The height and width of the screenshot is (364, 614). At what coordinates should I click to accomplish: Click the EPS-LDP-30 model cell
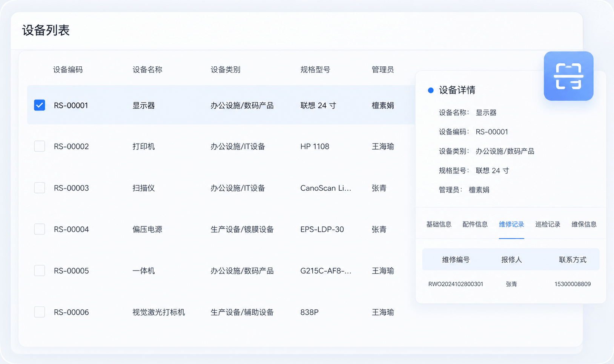pyautogui.click(x=322, y=229)
